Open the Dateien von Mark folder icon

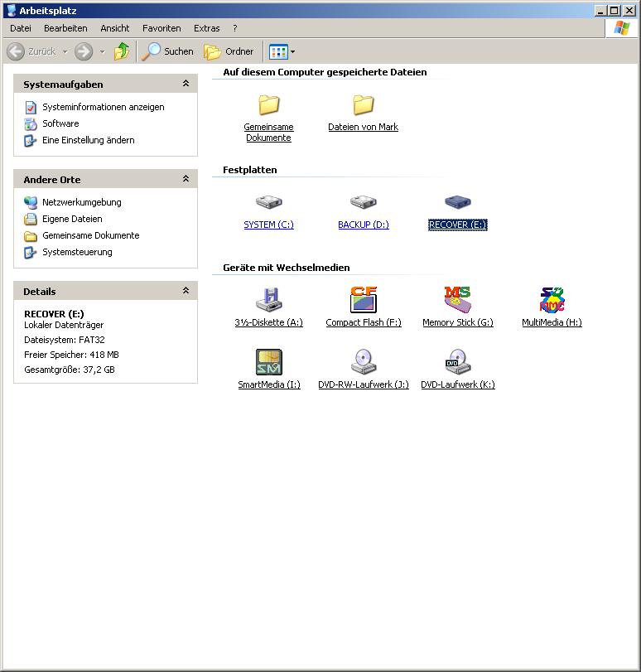point(364,105)
